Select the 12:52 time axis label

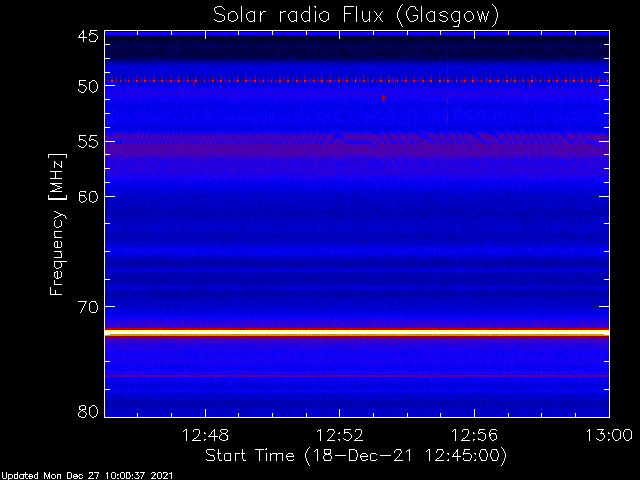(x=340, y=435)
